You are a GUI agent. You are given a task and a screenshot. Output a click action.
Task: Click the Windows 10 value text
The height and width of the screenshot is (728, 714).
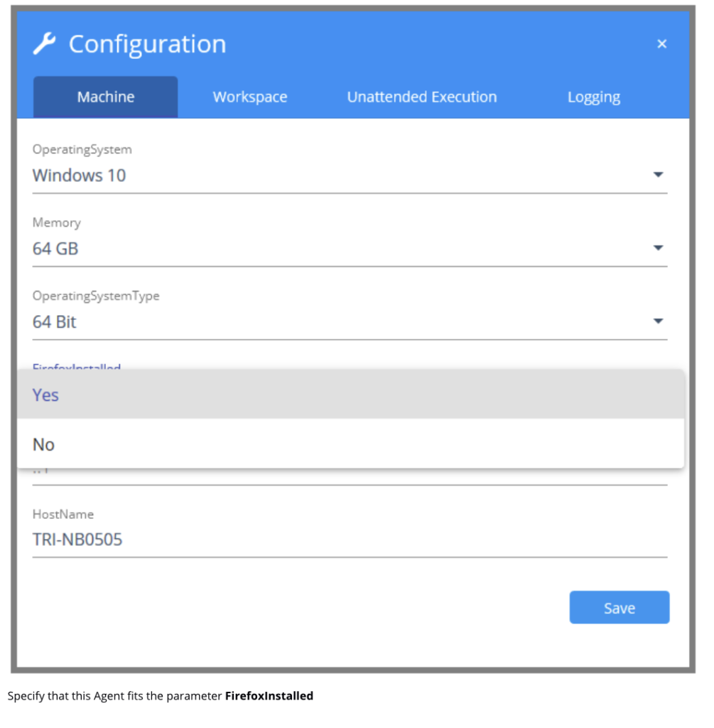tap(80, 176)
